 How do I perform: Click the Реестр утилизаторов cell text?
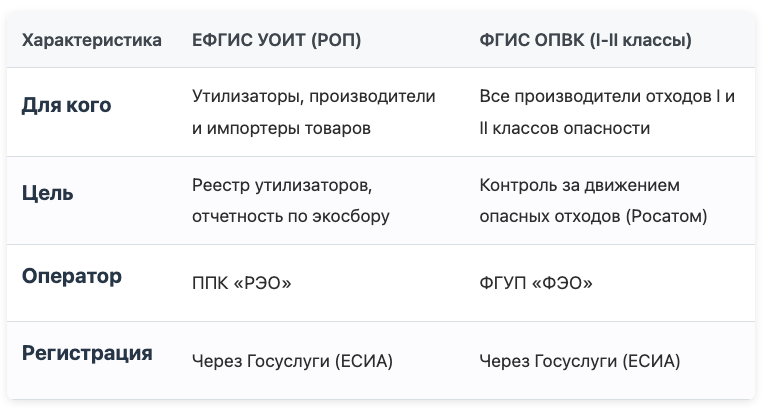[x=282, y=185]
